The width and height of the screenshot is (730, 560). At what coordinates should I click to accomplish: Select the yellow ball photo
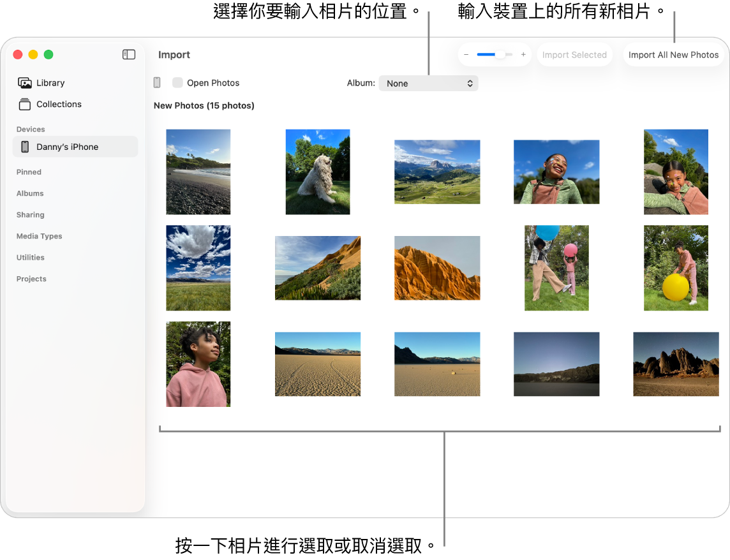676,268
